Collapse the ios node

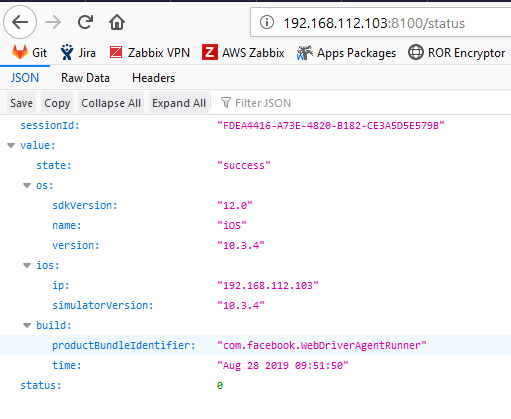[x=27, y=266]
